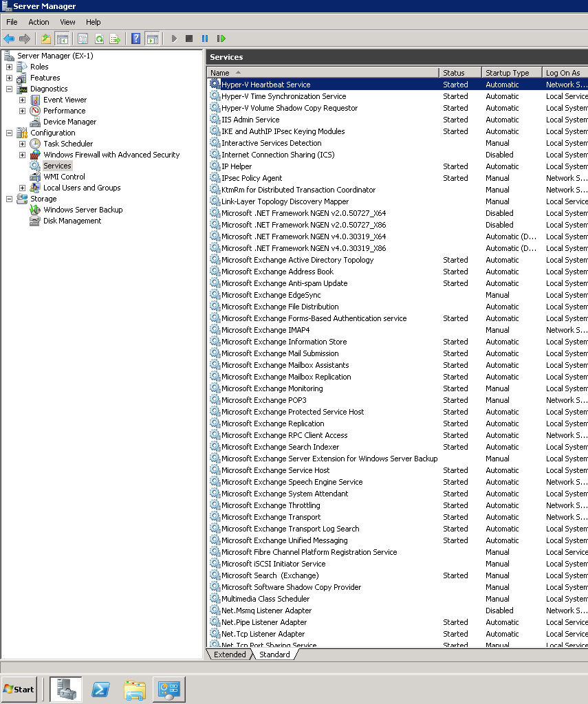Expand the Features node
Image resolution: width=588 pixels, height=704 pixels.
(x=10, y=78)
